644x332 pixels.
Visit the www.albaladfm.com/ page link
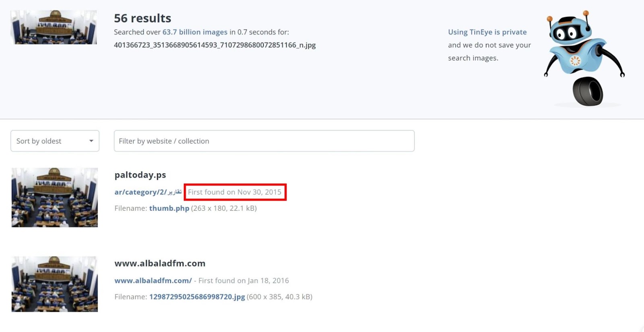coord(153,280)
